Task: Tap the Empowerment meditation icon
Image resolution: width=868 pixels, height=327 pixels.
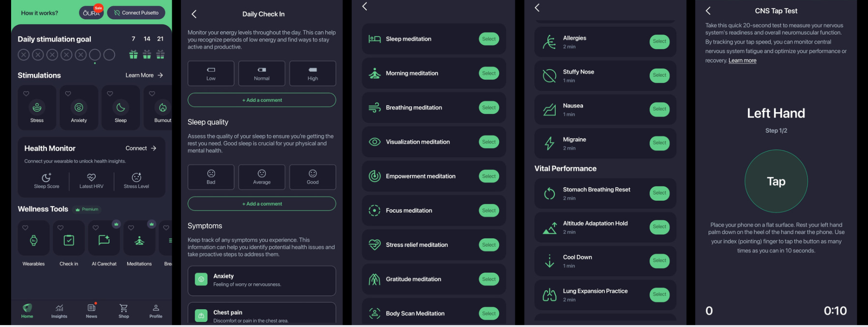Action: (x=374, y=176)
